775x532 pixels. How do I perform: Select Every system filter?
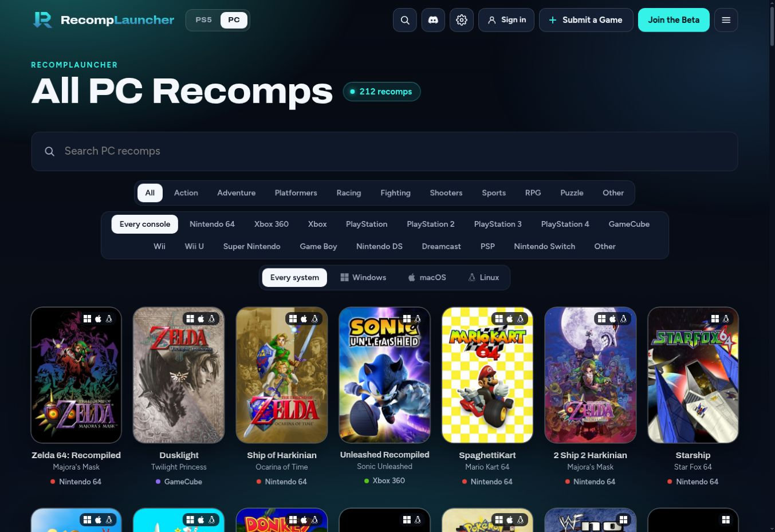point(294,278)
